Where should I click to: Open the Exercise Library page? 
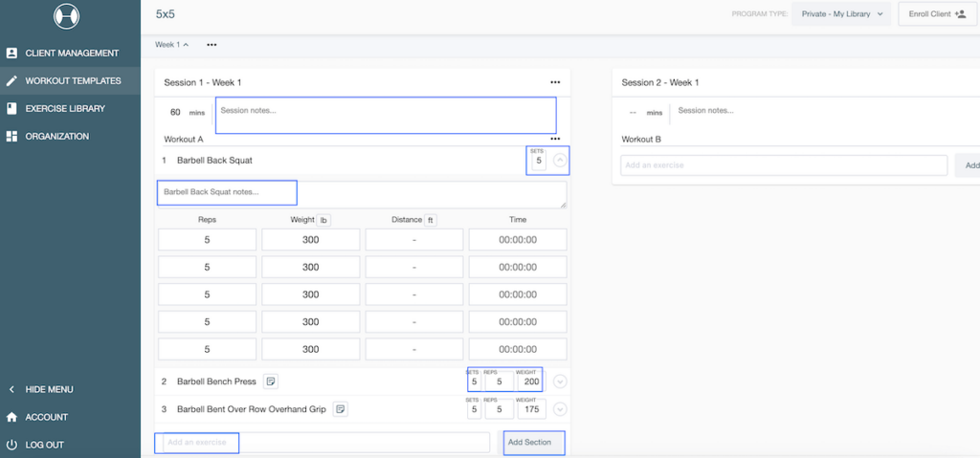click(65, 109)
